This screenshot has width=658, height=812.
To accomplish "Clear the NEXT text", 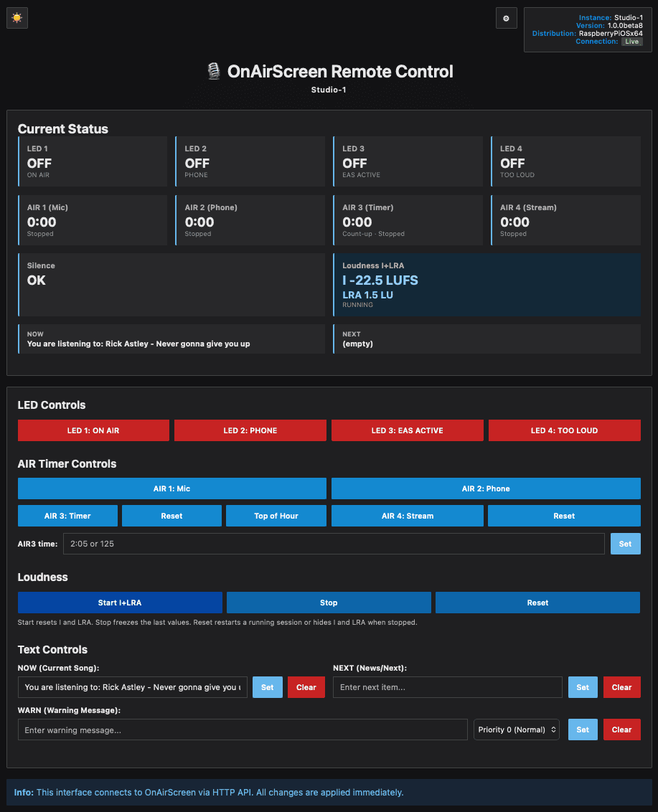I will (x=621, y=687).
